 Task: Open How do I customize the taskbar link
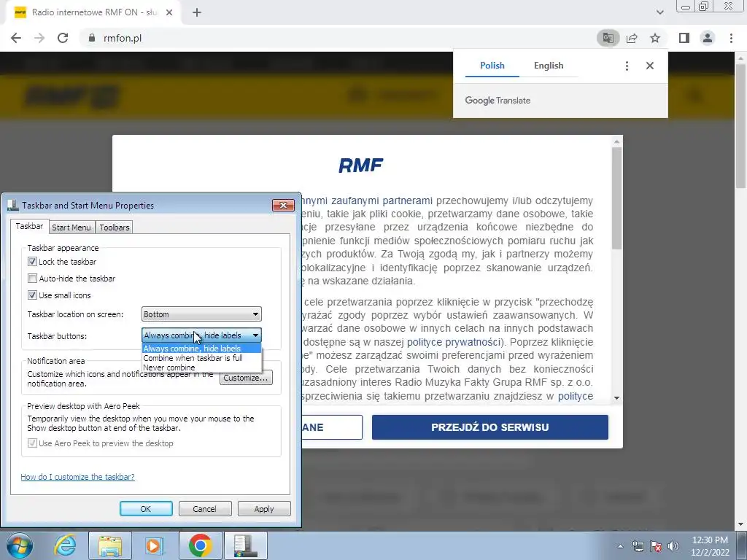77,477
